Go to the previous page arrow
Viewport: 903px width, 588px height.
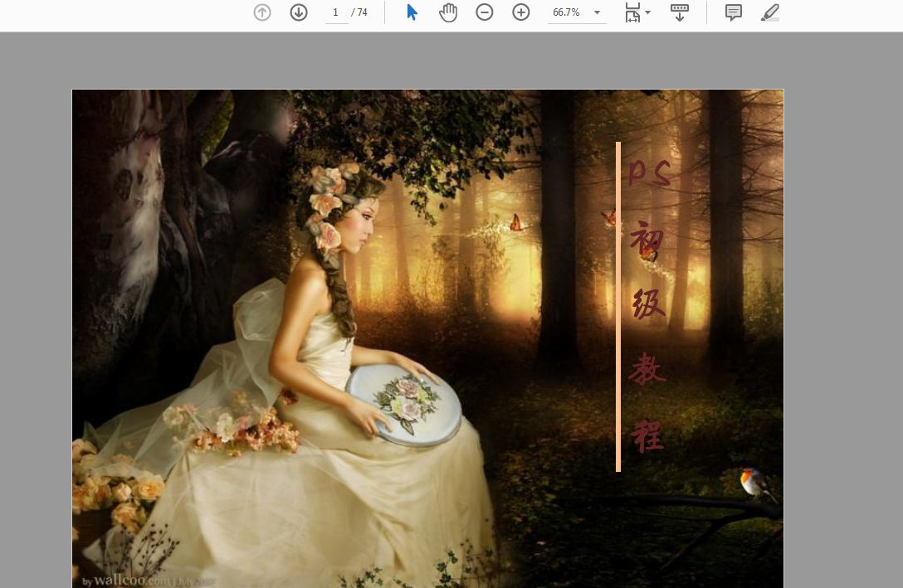pos(262,12)
